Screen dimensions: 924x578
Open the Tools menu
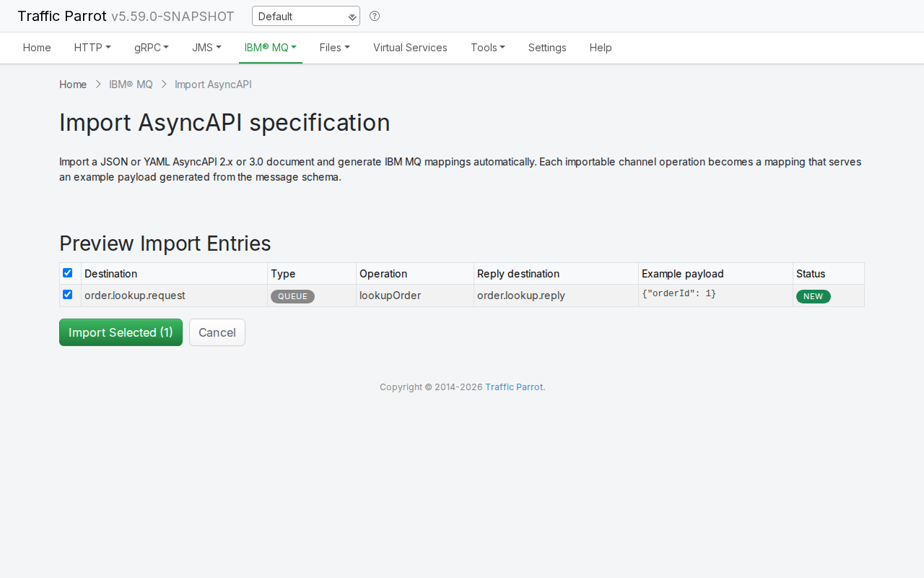(x=488, y=48)
